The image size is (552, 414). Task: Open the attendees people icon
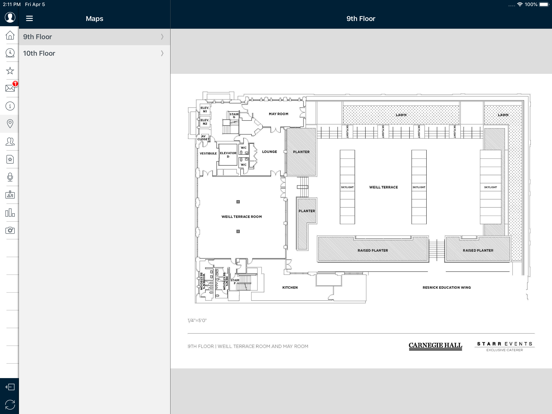coord(10,142)
